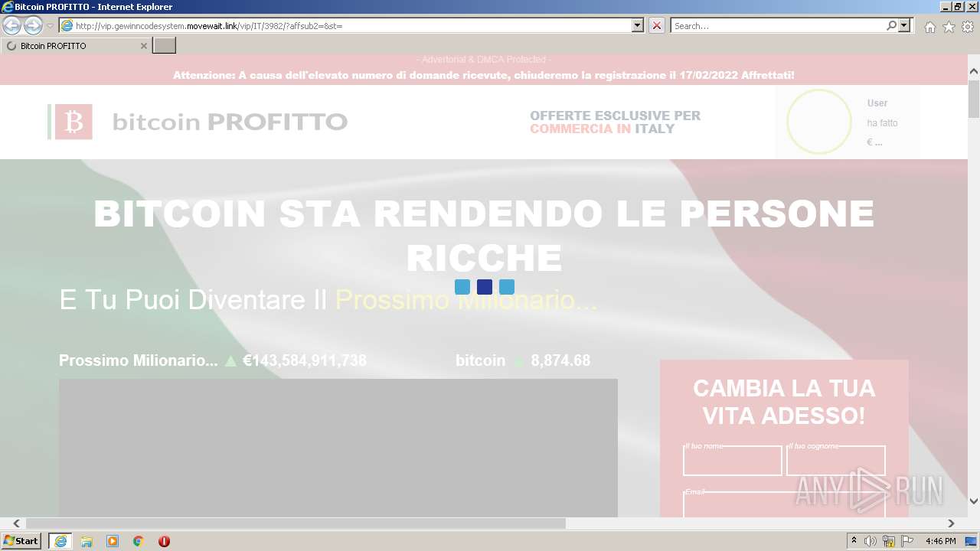Open the Action Center flag icon
This screenshot has height=551, width=980.
[907, 541]
